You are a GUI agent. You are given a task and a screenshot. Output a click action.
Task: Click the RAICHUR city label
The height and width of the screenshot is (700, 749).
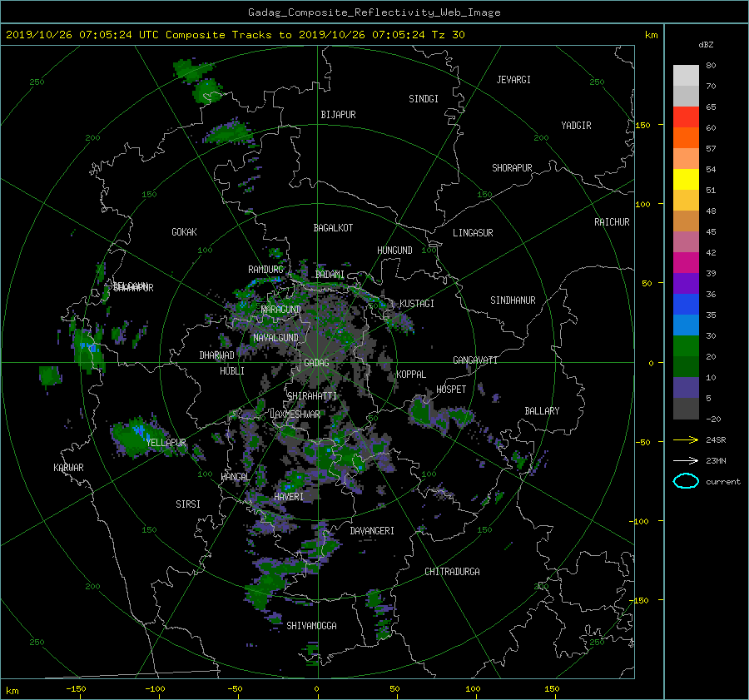pos(612,222)
